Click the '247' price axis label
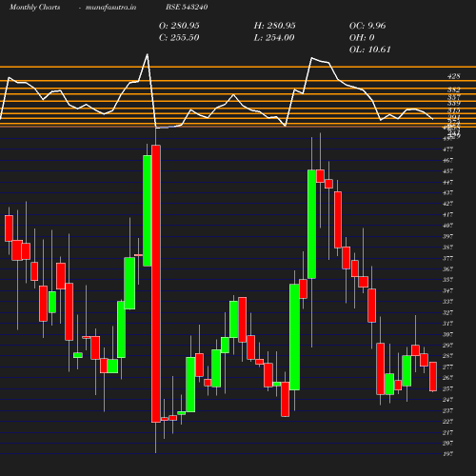The image size is (476, 476). point(447,400)
